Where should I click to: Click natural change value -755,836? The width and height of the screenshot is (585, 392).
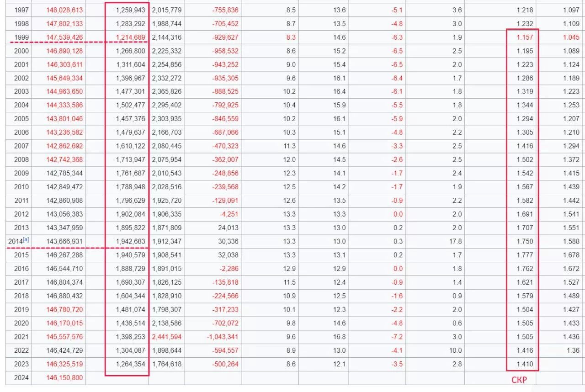225,10
